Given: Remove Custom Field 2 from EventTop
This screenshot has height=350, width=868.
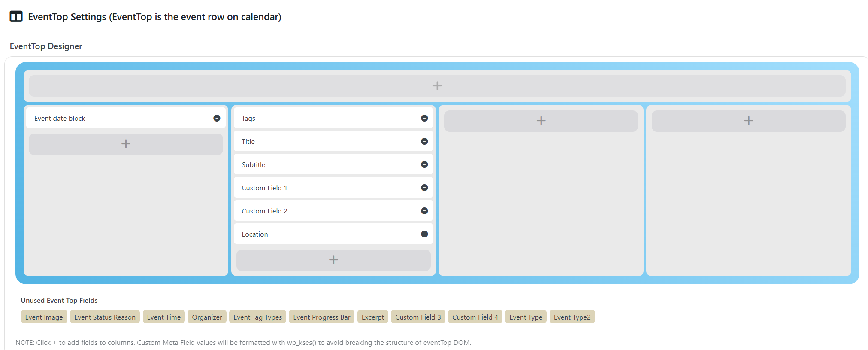Looking at the screenshot, I should click(424, 211).
